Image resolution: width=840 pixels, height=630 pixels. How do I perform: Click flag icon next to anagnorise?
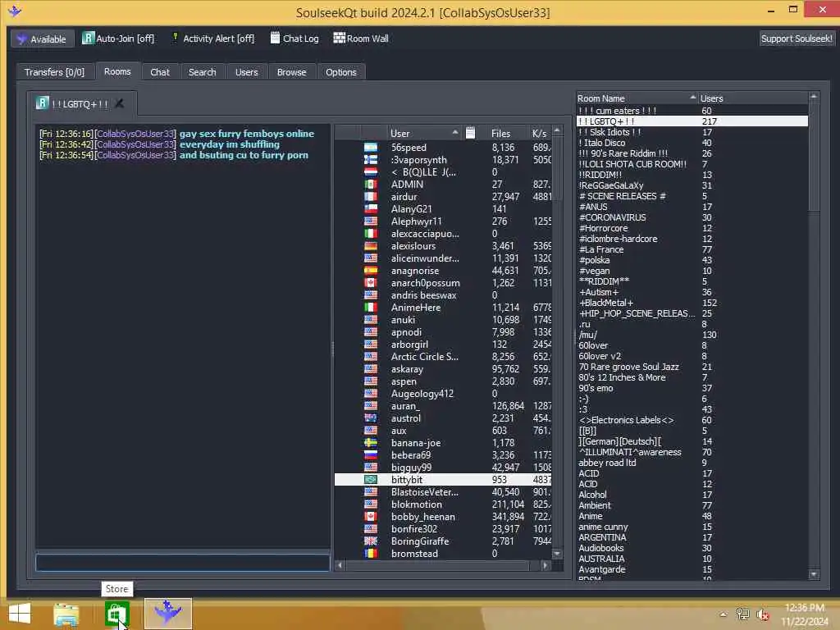pyautogui.click(x=371, y=271)
